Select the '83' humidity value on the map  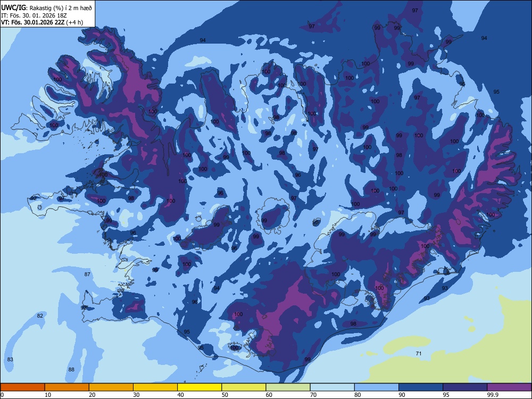[10, 359]
